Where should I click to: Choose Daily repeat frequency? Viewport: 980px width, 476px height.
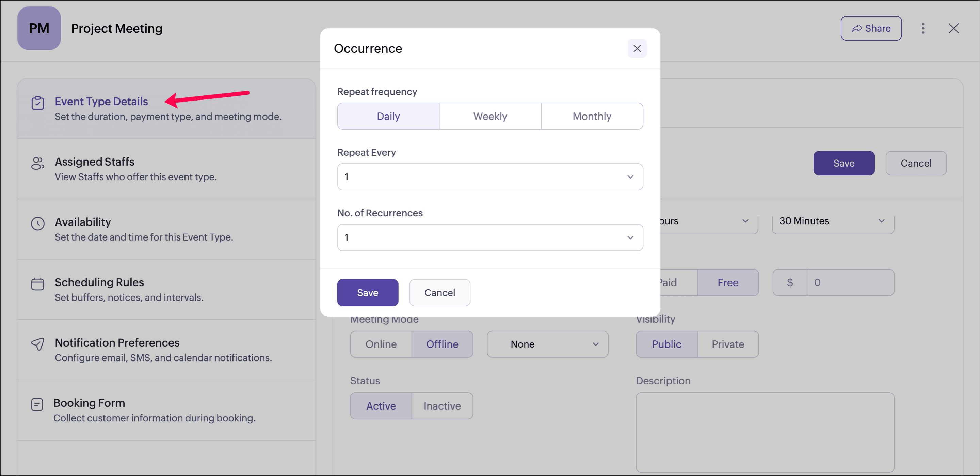[388, 116]
